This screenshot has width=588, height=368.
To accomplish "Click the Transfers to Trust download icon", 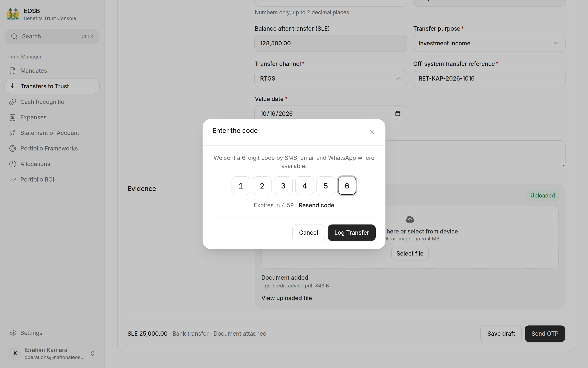I will click(x=13, y=86).
